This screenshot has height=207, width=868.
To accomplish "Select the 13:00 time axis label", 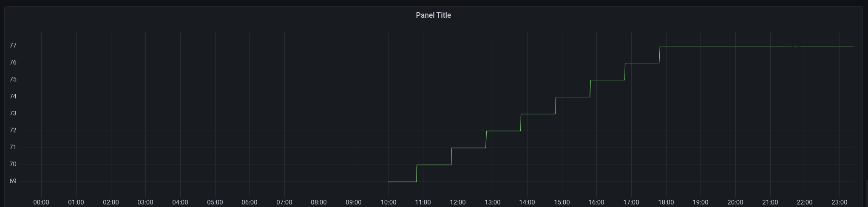I will (x=493, y=202).
